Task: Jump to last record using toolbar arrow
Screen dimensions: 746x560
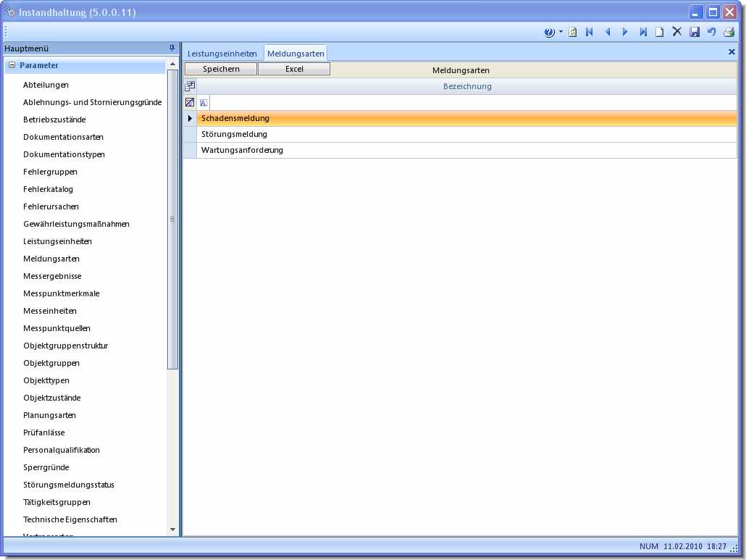Action: pos(642,32)
